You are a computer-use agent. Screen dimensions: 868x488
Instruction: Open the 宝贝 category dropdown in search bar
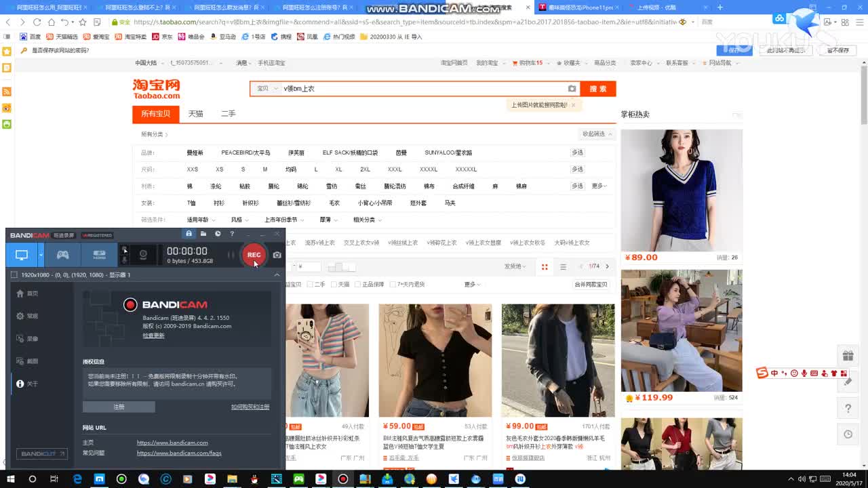pos(267,88)
